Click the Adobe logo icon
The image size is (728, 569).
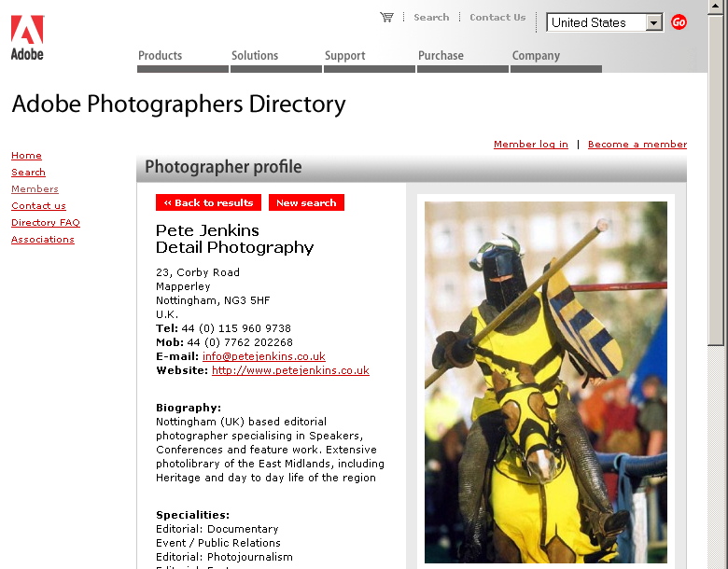coord(27,37)
